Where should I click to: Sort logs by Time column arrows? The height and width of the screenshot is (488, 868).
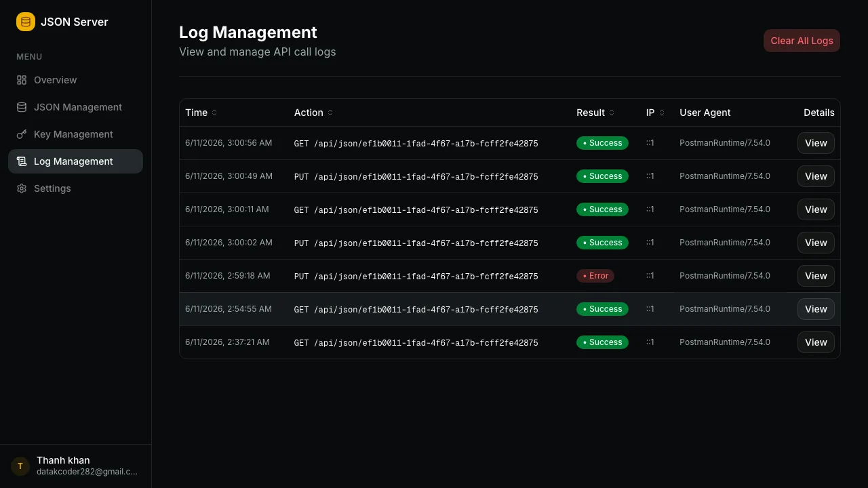click(x=214, y=113)
